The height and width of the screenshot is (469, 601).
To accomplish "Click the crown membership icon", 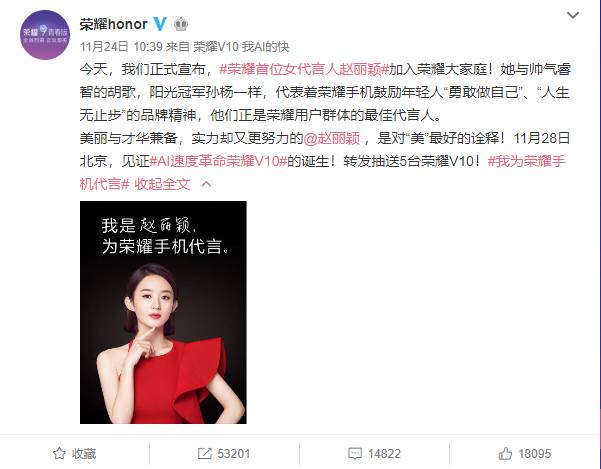I will 181,25.
